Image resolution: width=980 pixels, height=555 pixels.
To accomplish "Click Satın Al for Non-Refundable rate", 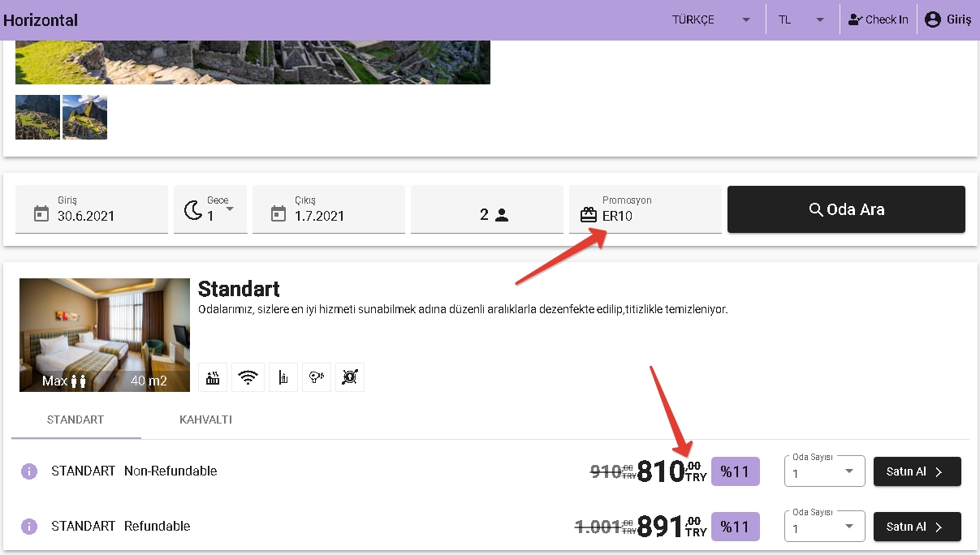I will [917, 471].
